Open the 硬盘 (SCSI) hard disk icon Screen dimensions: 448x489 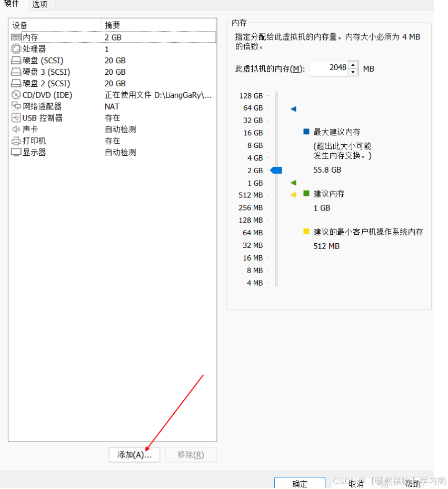[16, 60]
